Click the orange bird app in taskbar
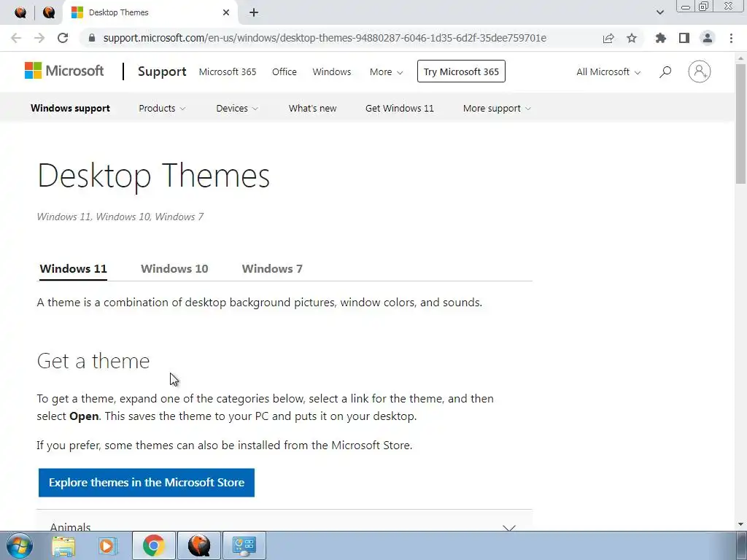 click(x=199, y=545)
